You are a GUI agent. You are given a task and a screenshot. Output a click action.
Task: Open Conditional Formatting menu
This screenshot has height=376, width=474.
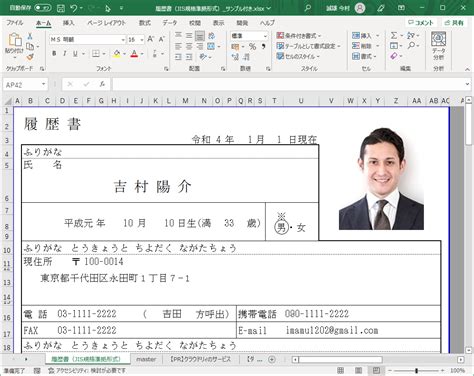[x=298, y=35]
